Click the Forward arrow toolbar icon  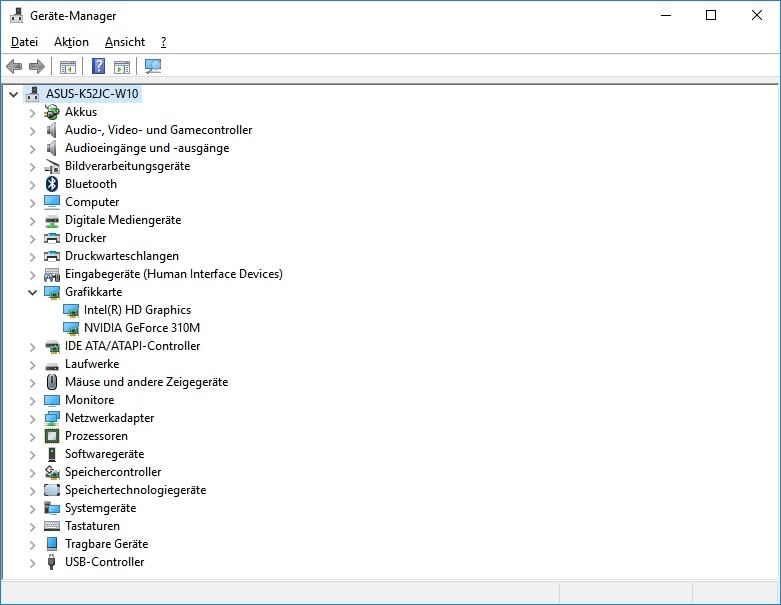coord(37,66)
